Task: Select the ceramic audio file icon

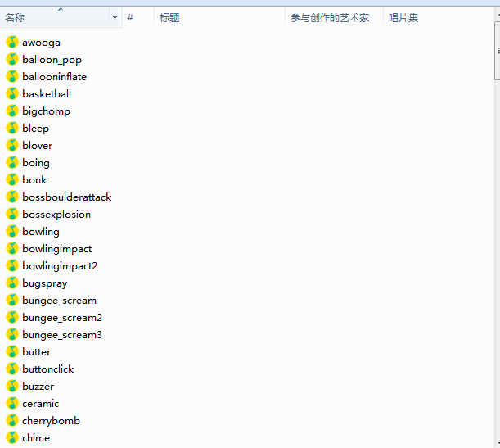Action: pyautogui.click(x=12, y=404)
